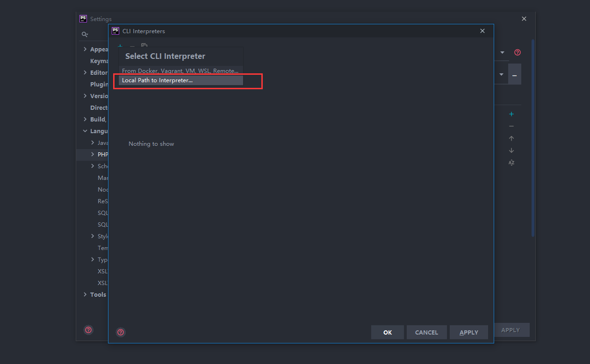Remove entry with minus icon in Settings
Viewport: 590px width, 364px height.
[x=511, y=126]
